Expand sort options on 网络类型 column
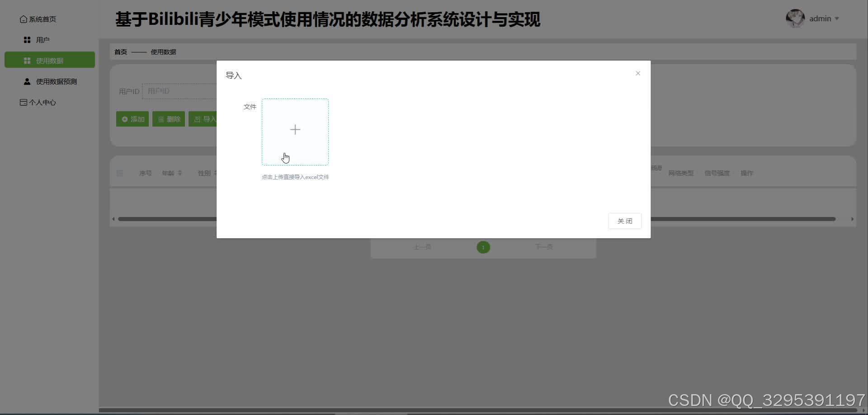The height and width of the screenshot is (415, 868). point(697,173)
